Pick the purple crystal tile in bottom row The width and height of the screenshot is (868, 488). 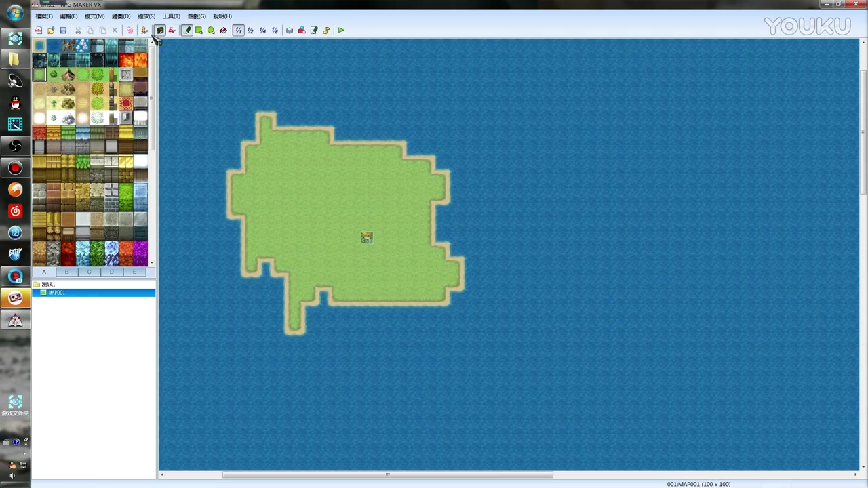(140, 253)
